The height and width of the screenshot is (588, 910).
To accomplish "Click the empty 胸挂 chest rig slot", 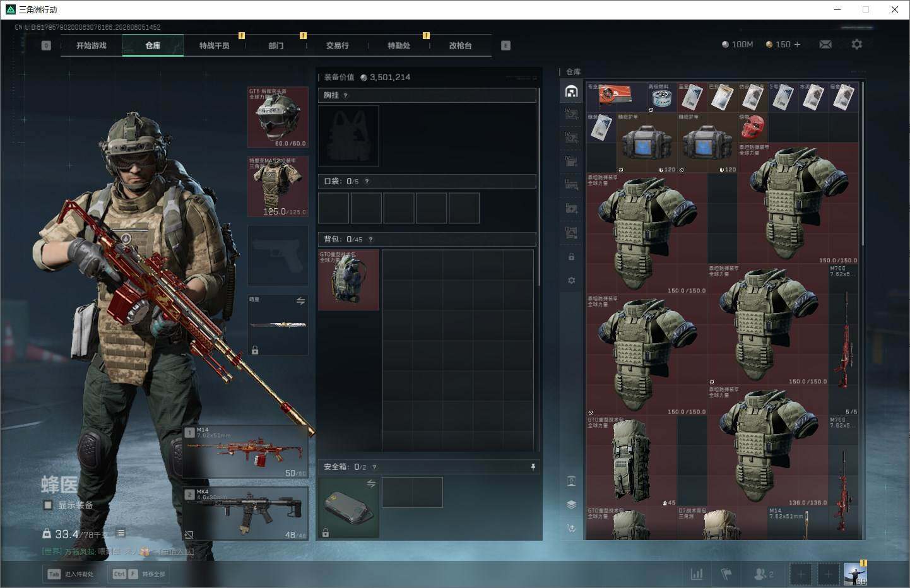I will coord(348,136).
